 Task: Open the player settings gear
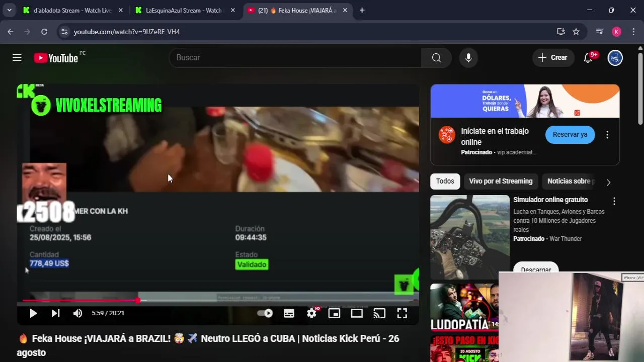coord(312,313)
